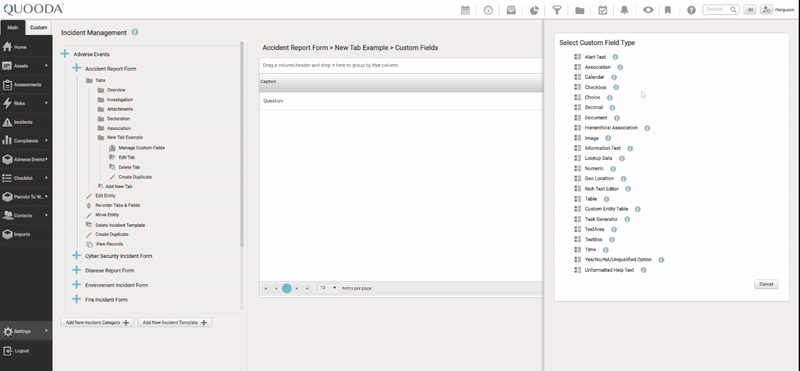Open the inbox tray icon
Viewport: 800px width, 371px height.
[511, 10]
